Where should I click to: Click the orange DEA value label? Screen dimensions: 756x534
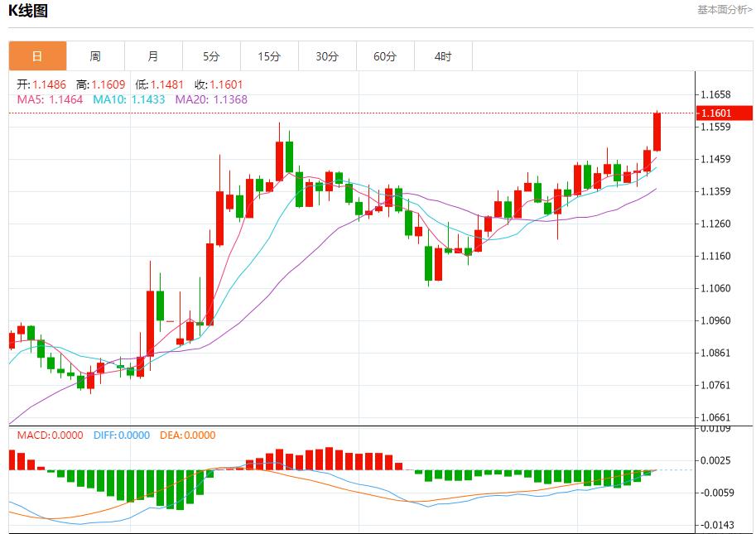click(187, 435)
